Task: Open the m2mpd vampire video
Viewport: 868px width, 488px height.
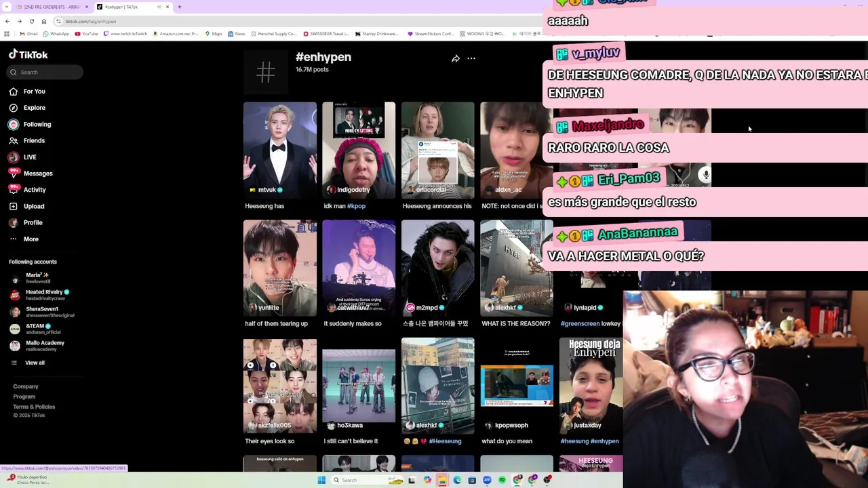Action: click(x=437, y=268)
